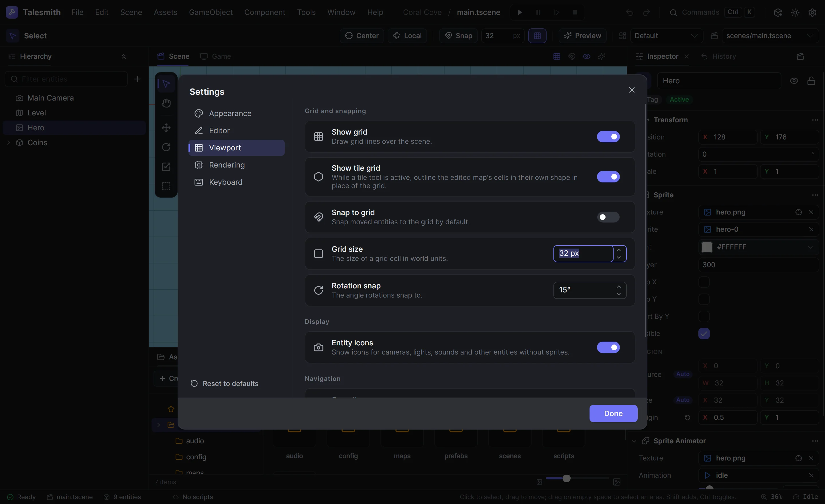Viewport: 825px width, 504px height.
Task: Click the grid toggle button beside snap size
Action: pyautogui.click(x=537, y=36)
